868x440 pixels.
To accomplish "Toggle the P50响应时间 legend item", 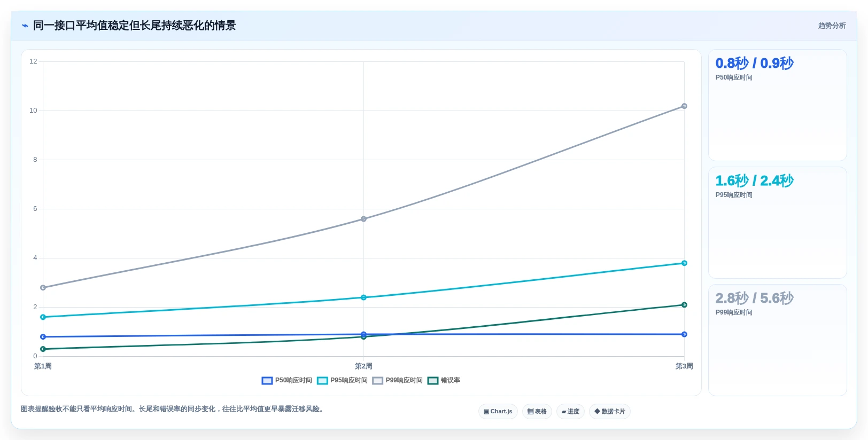I will click(x=286, y=380).
